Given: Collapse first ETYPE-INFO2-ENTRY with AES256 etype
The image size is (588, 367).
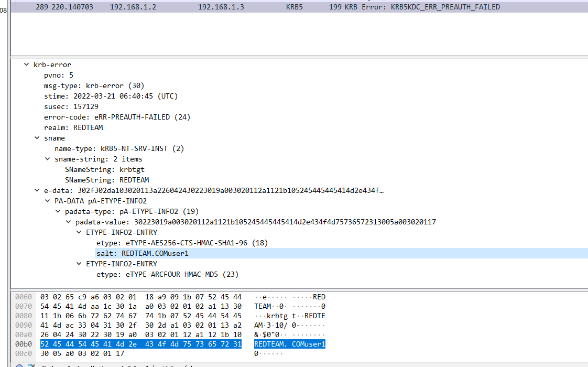Looking at the screenshot, I should (x=79, y=233).
